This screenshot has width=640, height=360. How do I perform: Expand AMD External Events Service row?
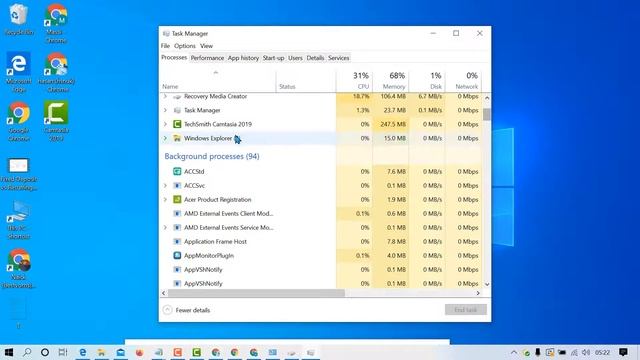click(165, 227)
